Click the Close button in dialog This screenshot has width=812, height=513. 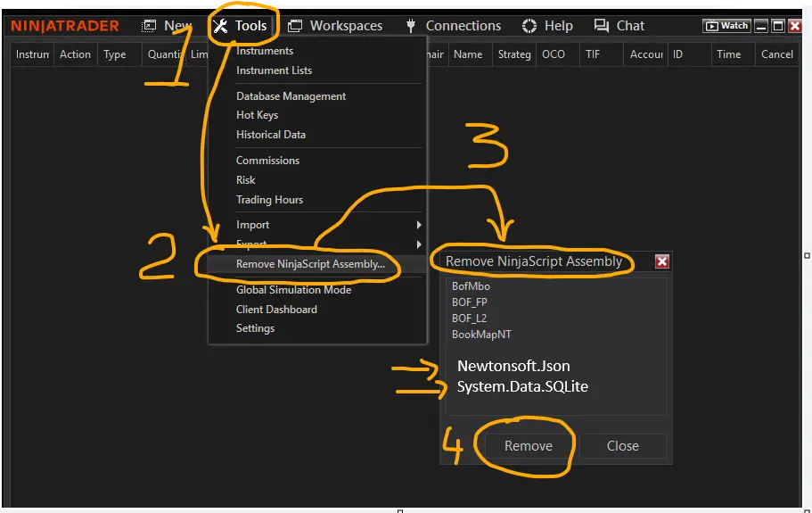pos(622,446)
